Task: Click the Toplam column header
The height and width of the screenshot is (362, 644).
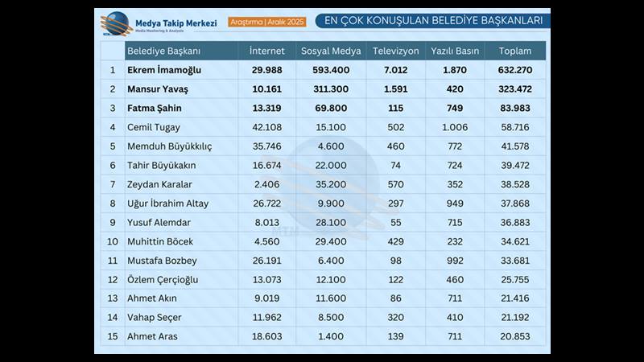Action: 514,51
